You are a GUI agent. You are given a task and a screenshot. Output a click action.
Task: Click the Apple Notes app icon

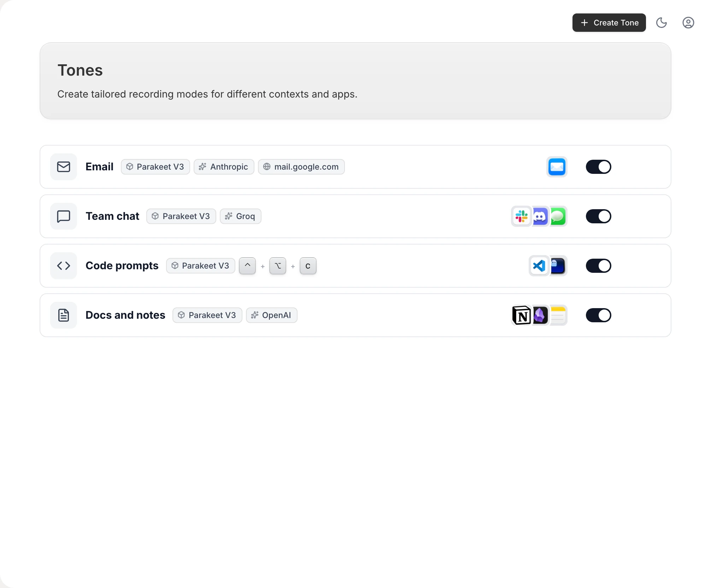click(x=558, y=315)
